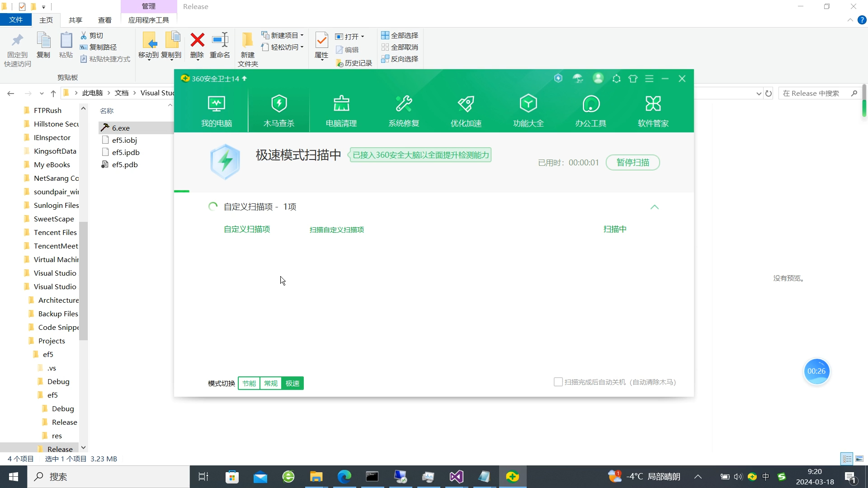Switch Explorer to details view icon
Viewport: 868px width, 488px height.
tap(847, 459)
